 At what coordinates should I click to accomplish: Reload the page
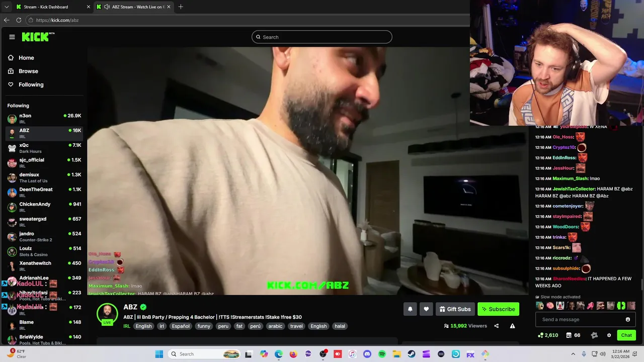pyautogui.click(x=19, y=20)
